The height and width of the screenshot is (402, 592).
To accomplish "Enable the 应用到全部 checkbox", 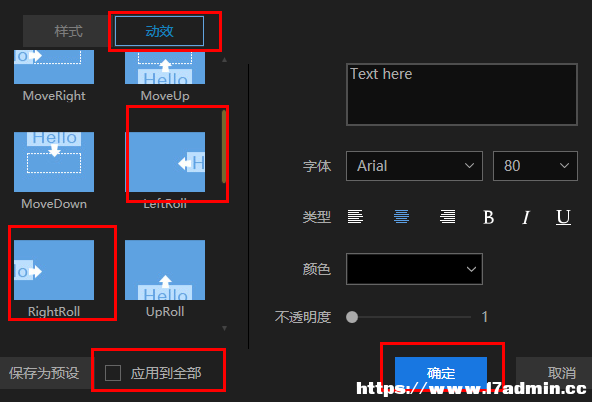I will [113, 373].
